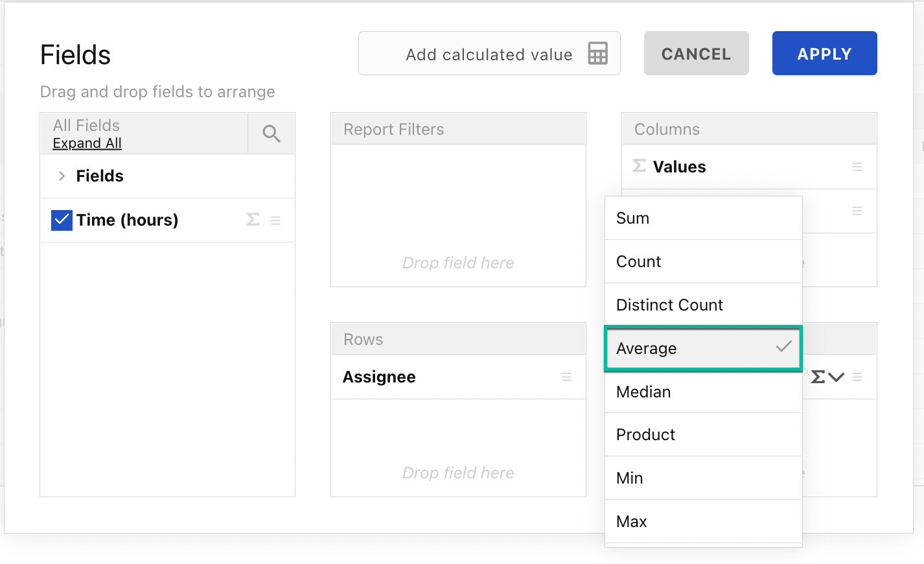Uncheck the Time (hours) checkbox
Viewport: 924px width, 564px height.
tap(62, 220)
